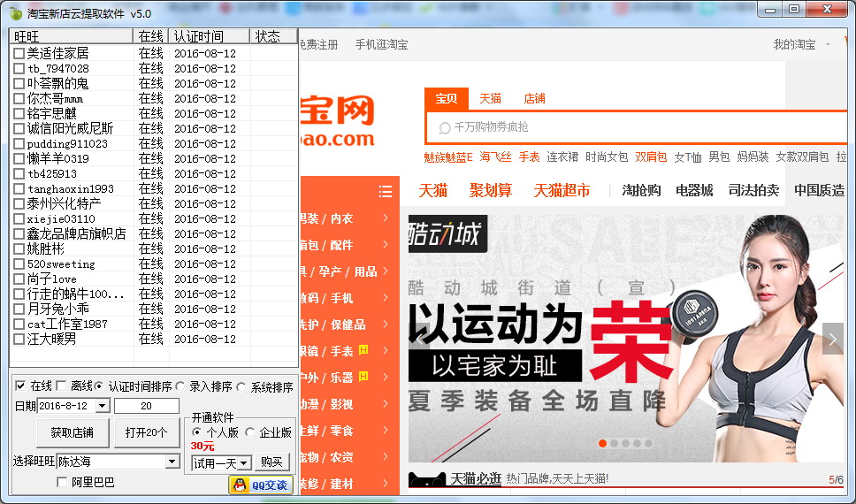Image resolution: width=856 pixels, height=504 pixels.
Task: Sort by the 状态 column header
Action: (273, 36)
